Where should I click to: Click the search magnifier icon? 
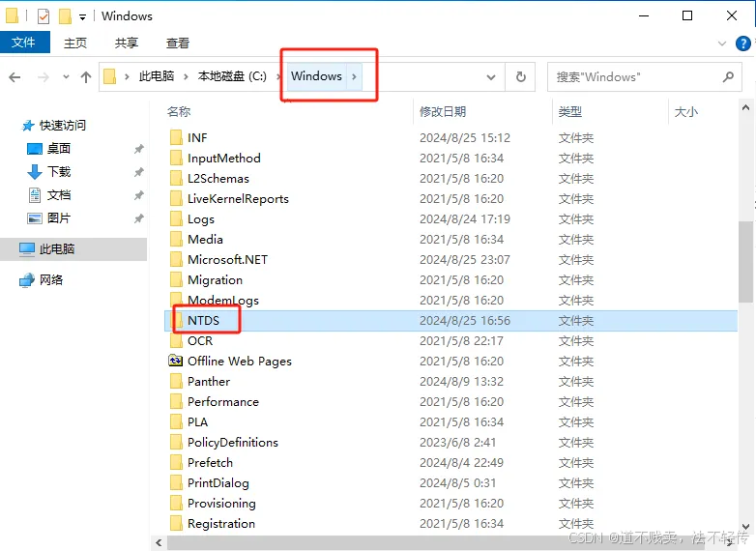click(x=728, y=76)
